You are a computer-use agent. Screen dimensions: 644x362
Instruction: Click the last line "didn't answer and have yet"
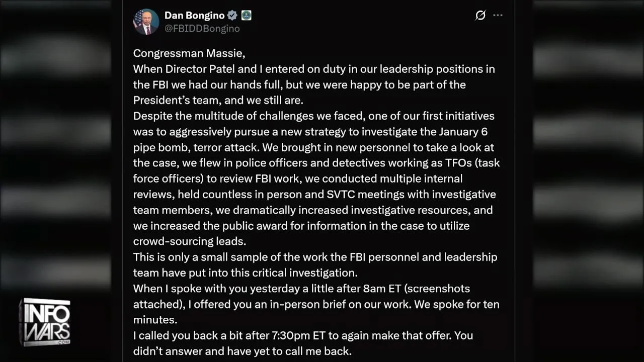tap(242, 351)
